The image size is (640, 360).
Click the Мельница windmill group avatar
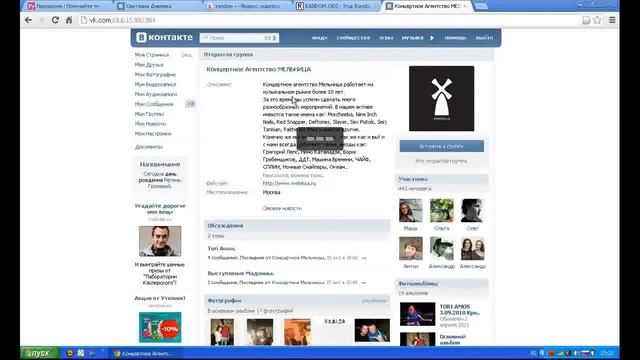442,98
